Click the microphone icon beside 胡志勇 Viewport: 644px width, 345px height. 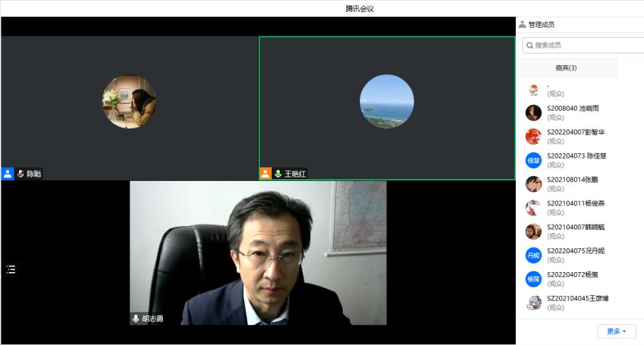pyautogui.click(x=135, y=319)
